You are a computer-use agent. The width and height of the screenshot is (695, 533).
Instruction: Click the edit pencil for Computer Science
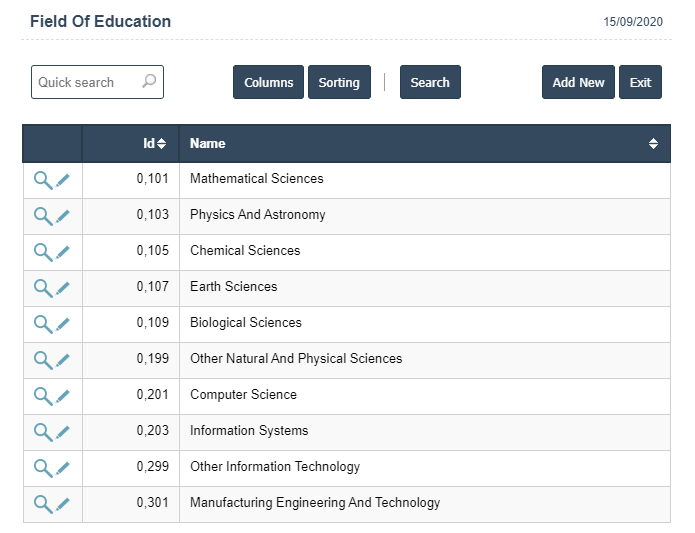[x=63, y=396]
